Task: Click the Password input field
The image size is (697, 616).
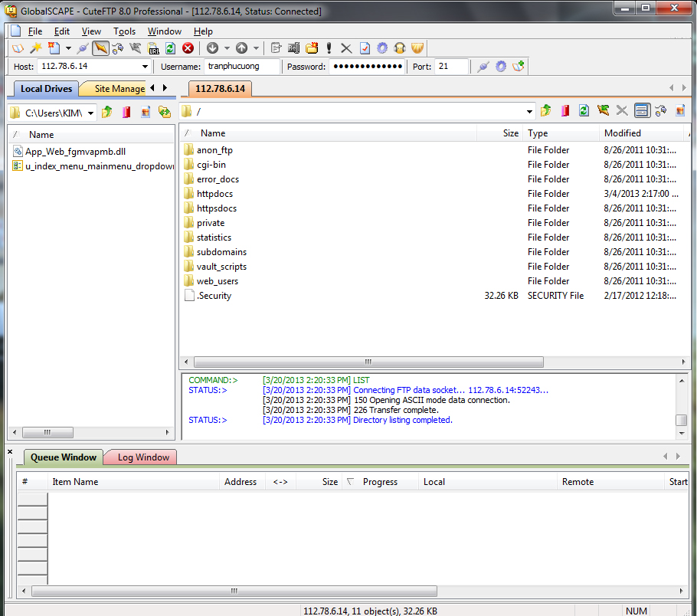Action: 367,66
